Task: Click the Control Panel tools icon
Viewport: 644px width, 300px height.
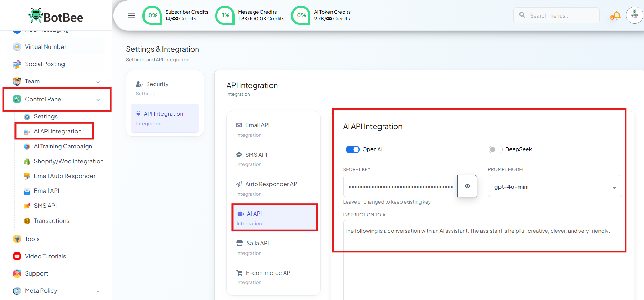Action: tap(17, 99)
